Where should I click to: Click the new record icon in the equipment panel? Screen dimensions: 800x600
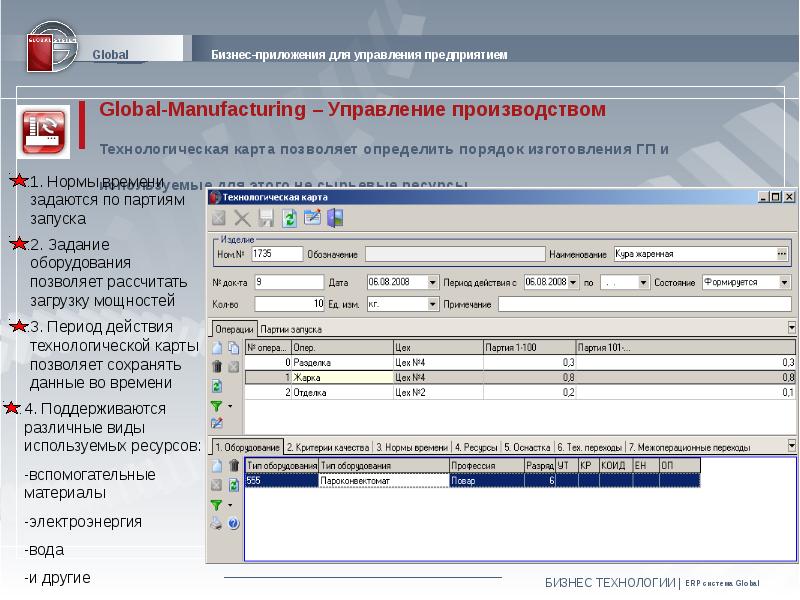tap(216, 465)
